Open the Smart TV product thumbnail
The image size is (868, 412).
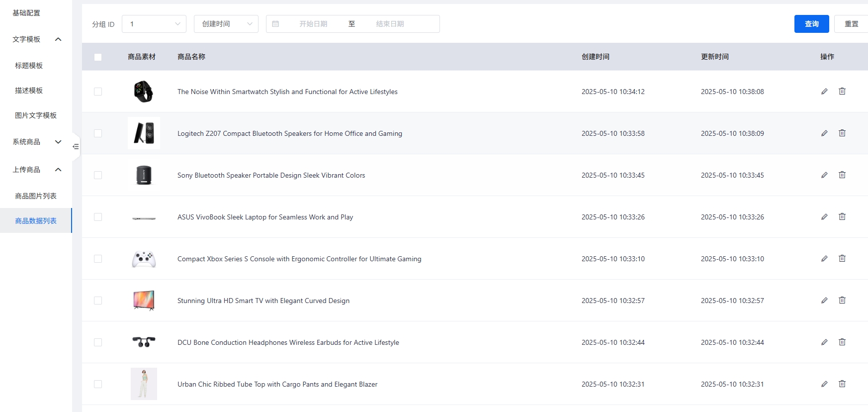tap(144, 301)
